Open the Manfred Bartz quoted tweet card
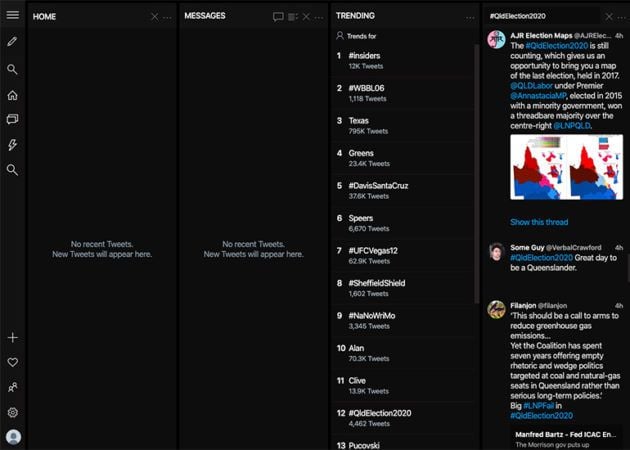The image size is (630, 450). pos(568,439)
